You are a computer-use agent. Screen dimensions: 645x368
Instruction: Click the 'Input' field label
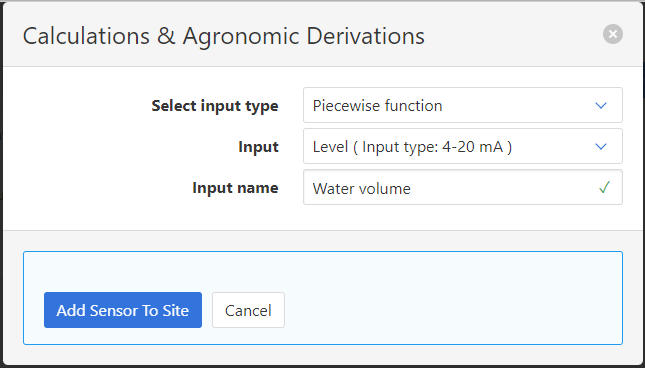pos(258,147)
